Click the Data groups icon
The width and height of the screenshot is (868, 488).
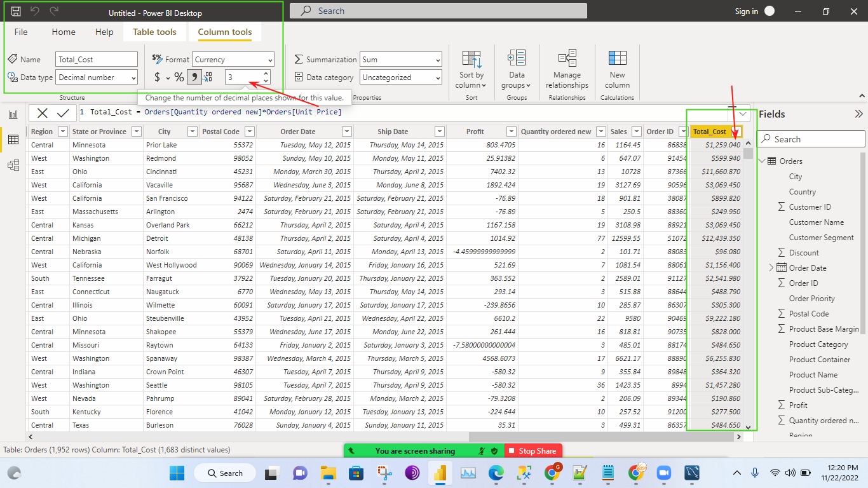click(x=517, y=58)
